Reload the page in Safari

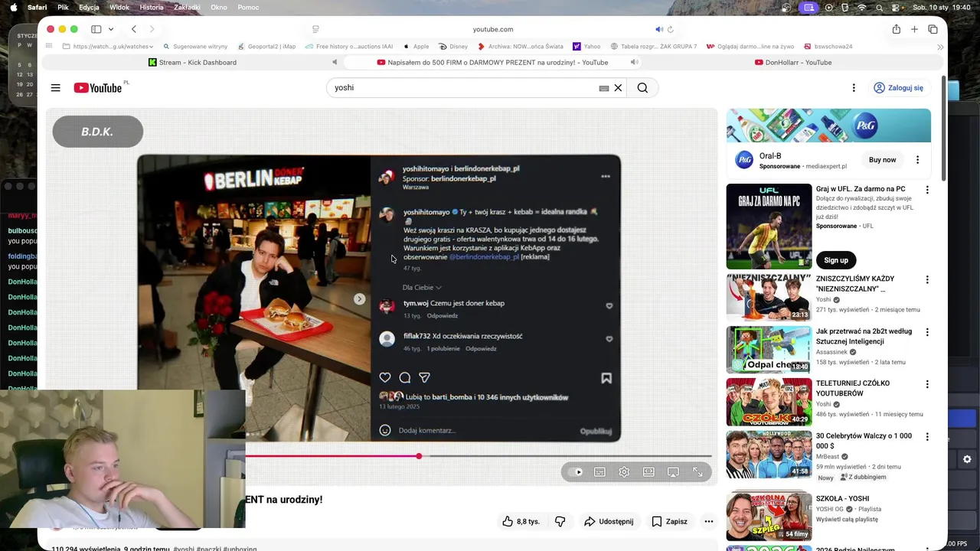tap(671, 29)
